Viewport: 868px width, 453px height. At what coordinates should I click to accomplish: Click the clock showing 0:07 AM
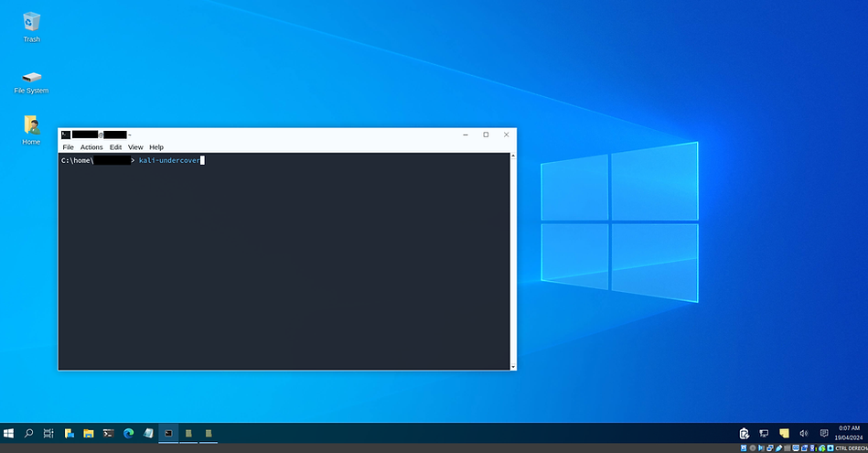point(849,428)
